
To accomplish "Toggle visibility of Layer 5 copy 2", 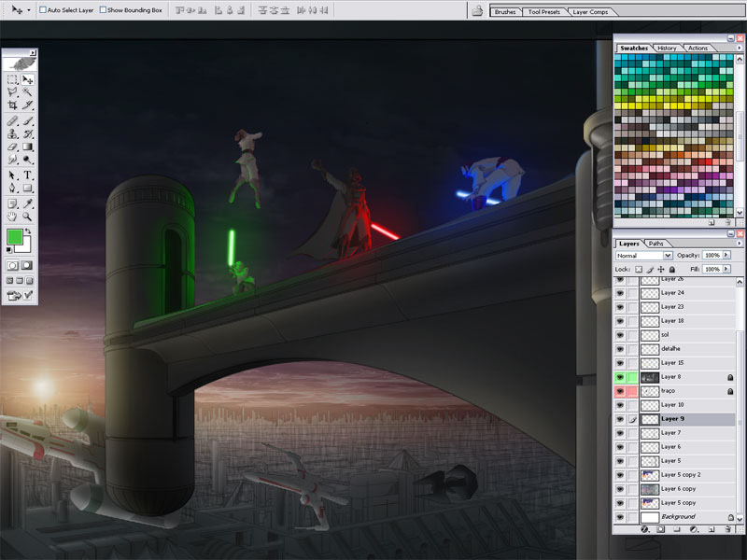I will pyautogui.click(x=620, y=475).
